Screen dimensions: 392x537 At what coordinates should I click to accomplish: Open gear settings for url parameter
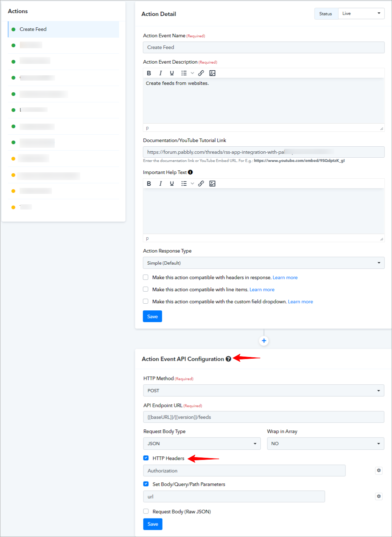pos(379,497)
